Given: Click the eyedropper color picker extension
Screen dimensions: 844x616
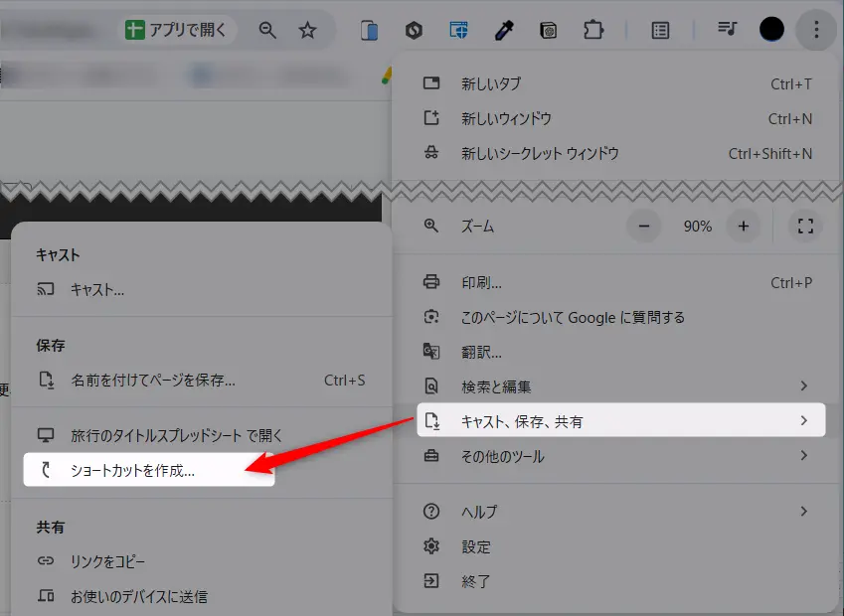Looking at the screenshot, I should (503, 30).
